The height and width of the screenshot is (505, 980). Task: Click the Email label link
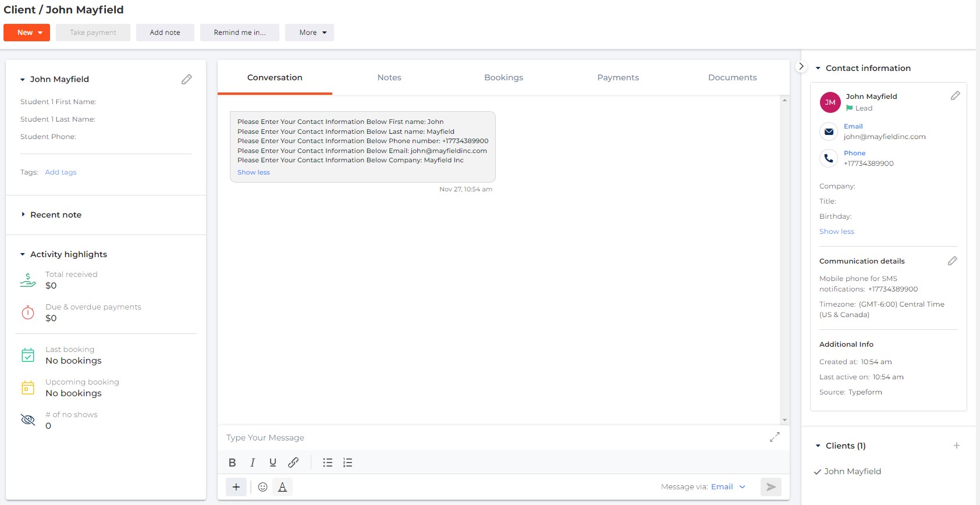click(853, 126)
